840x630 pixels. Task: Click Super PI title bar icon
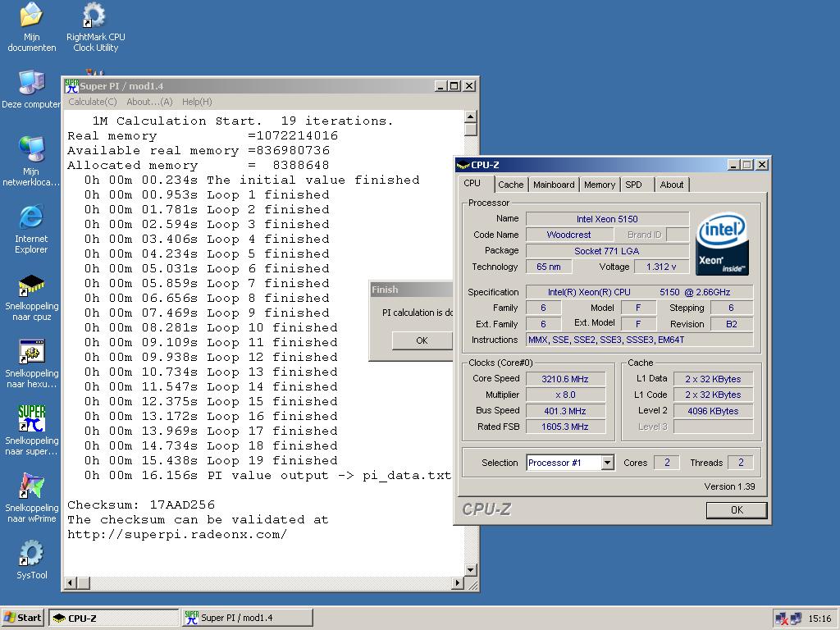tap(71, 85)
